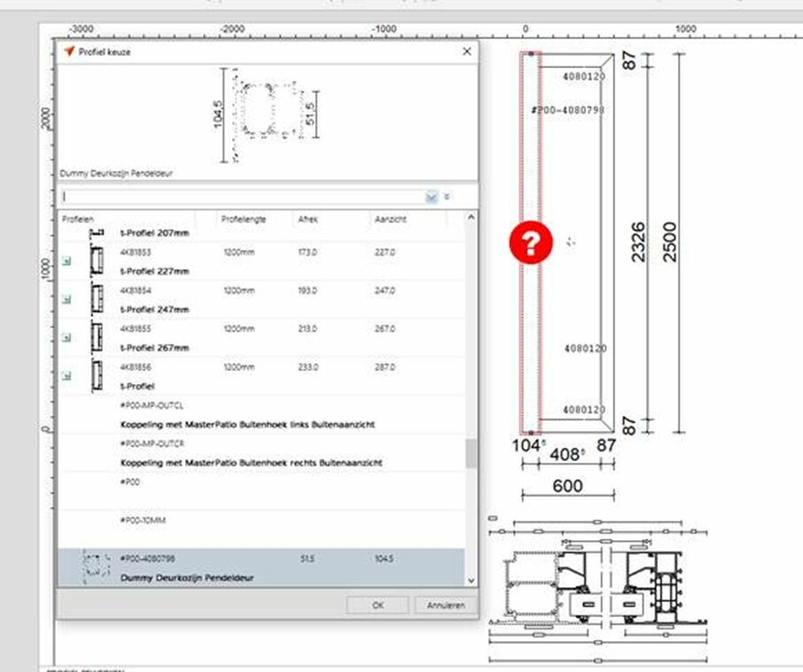803x672 pixels.
Task: Select the #P00-MP-OUTCL Koppeling links row
Action: (x=262, y=415)
